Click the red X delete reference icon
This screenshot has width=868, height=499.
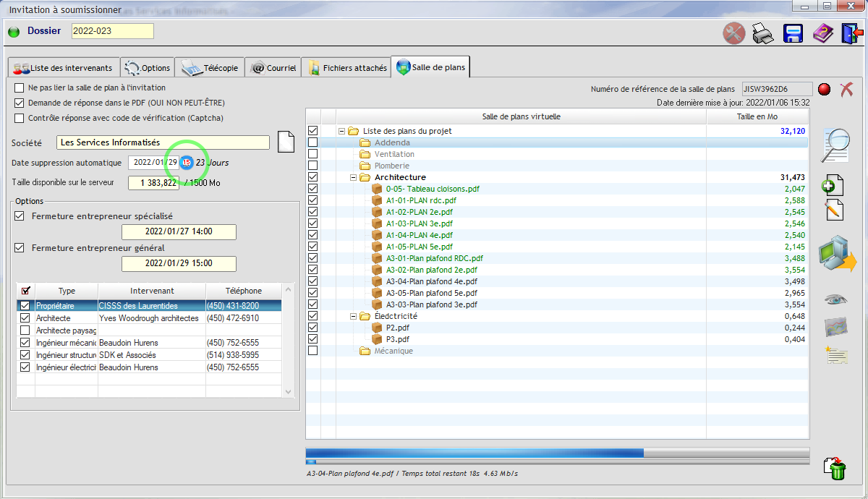(846, 89)
